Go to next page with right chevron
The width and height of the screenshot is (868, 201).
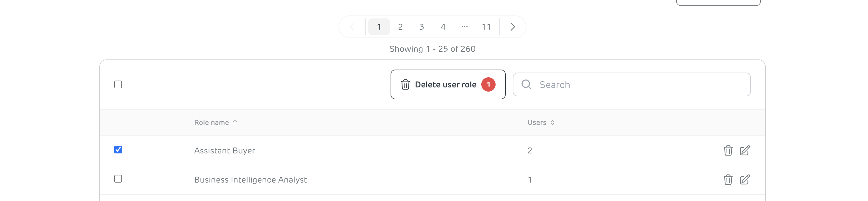[513, 26]
